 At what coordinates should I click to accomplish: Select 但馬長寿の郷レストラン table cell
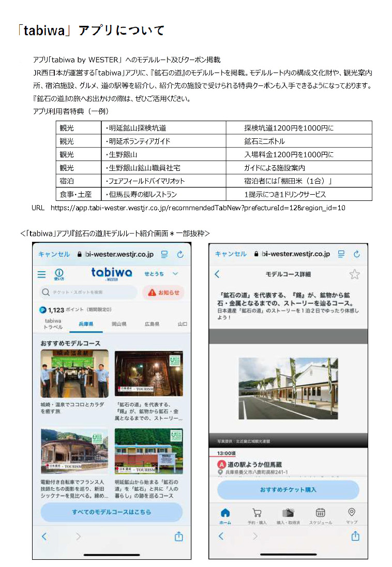pyautogui.click(x=163, y=194)
